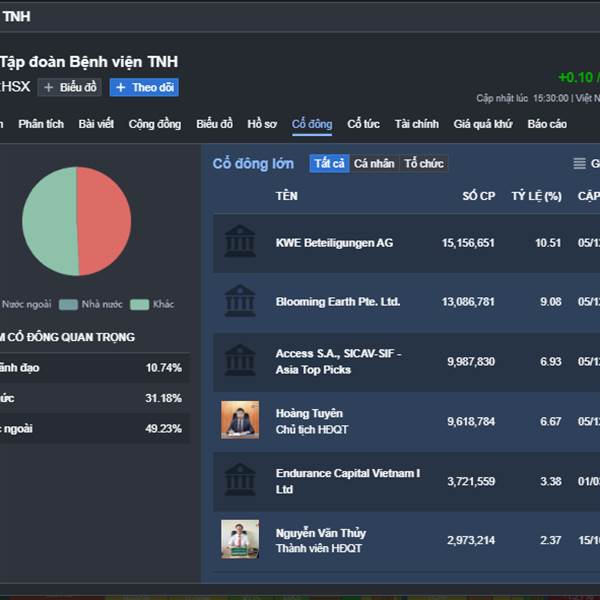Open Nguyễn Văn Thủy Thành viên HĐQT entry
Viewport: 600px width, 600px height.
[x=321, y=540]
